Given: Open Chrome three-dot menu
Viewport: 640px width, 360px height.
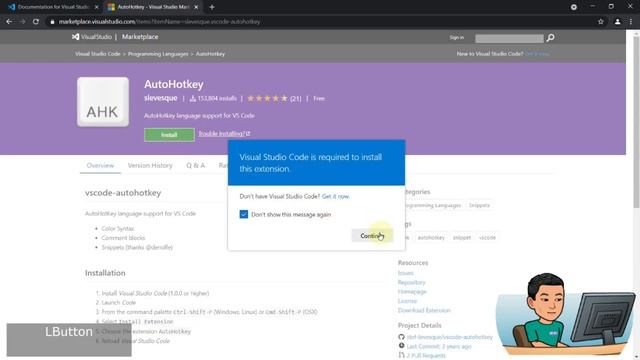Looking at the screenshot, I should coord(631,22).
